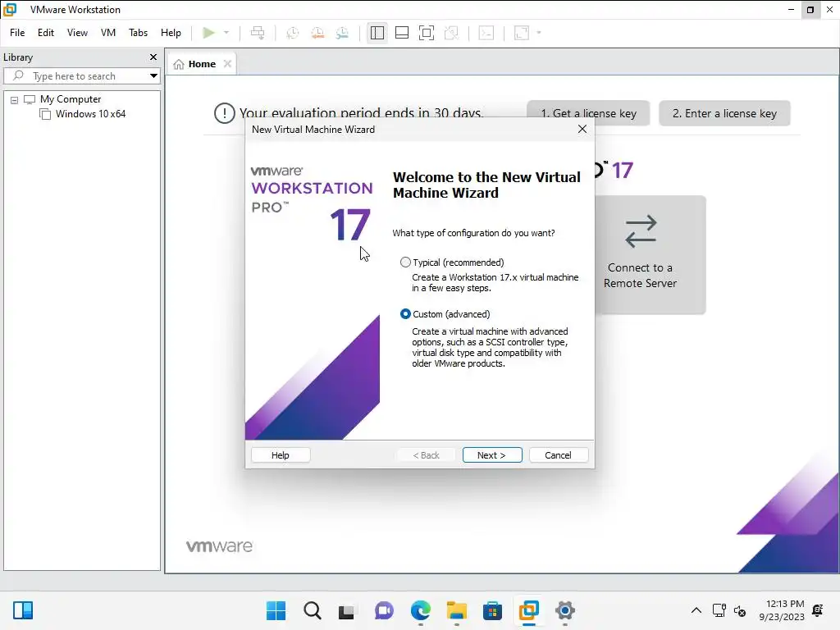The width and height of the screenshot is (840, 630).
Task: Open the Widgets icon on the taskbar
Action: (x=23, y=610)
